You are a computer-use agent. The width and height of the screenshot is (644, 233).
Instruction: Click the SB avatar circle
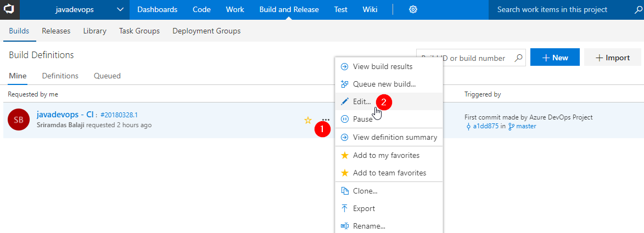tap(19, 120)
